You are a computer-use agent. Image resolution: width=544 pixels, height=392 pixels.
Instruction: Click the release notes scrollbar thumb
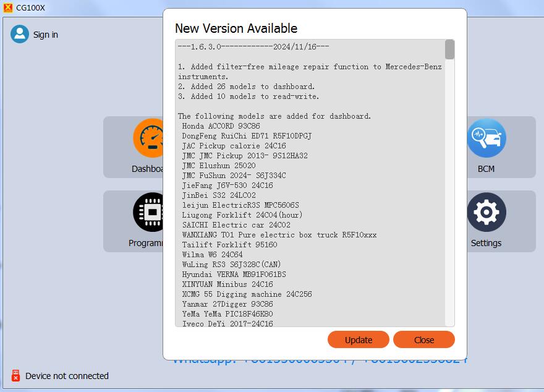449,49
